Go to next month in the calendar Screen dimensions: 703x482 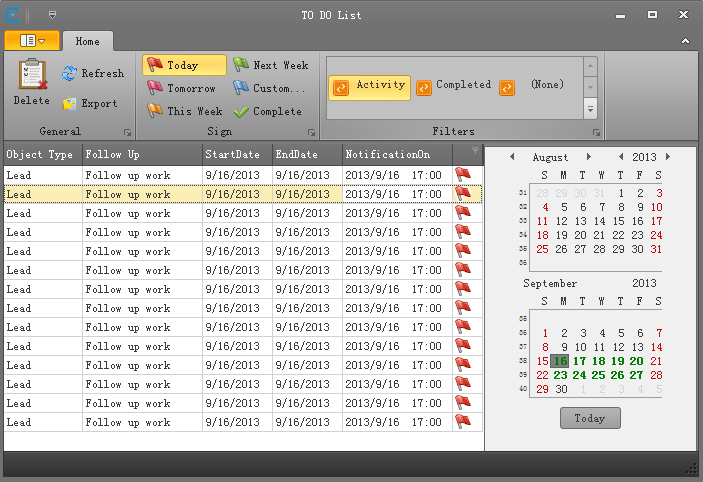(x=589, y=157)
